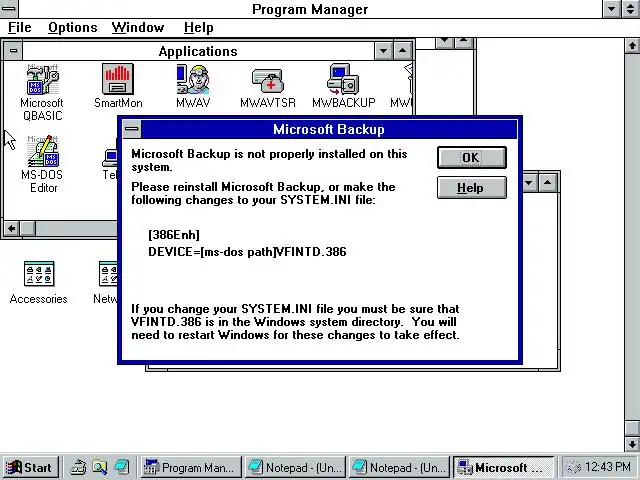Click the first quick launch icon beside Start

coord(78,467)
